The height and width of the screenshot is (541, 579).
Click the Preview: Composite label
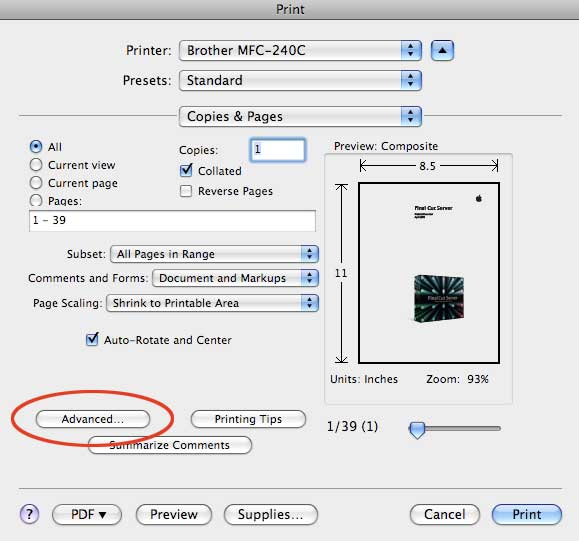pos(386,146)
